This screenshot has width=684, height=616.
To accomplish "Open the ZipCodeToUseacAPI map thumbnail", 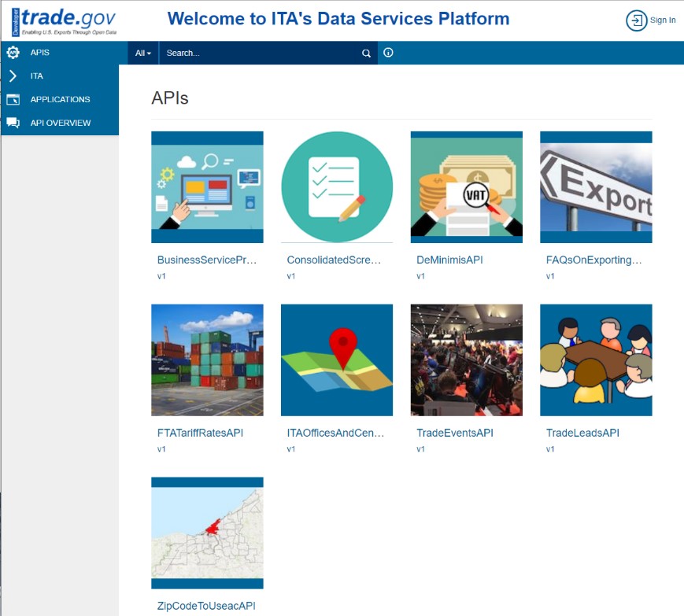I will (x=207, y=533).
